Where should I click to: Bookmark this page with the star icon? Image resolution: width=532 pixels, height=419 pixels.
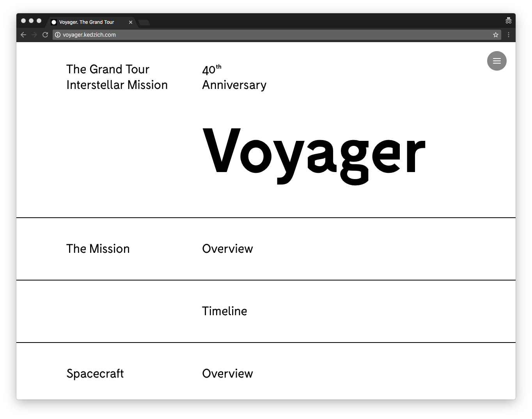[495, 35]
